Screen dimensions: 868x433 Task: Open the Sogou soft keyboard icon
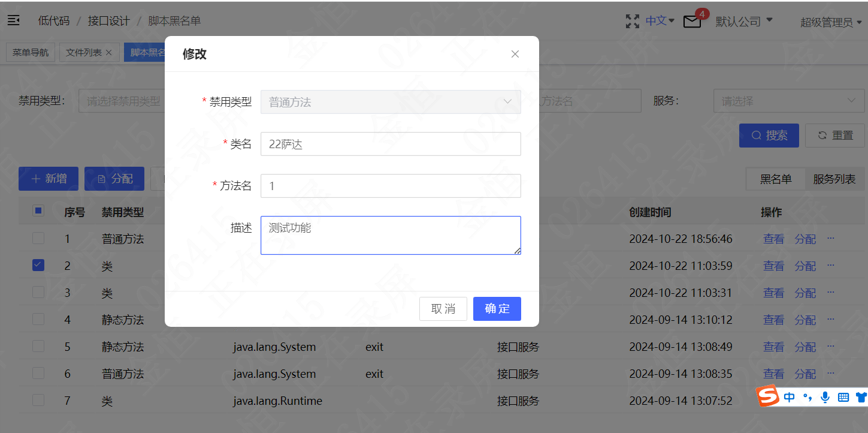[x=843, y=396]
